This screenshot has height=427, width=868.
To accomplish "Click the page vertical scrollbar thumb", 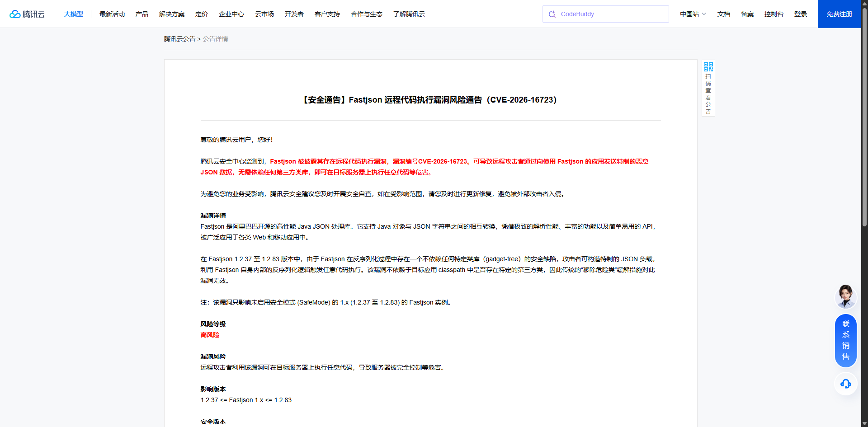I will pos(864,117).
